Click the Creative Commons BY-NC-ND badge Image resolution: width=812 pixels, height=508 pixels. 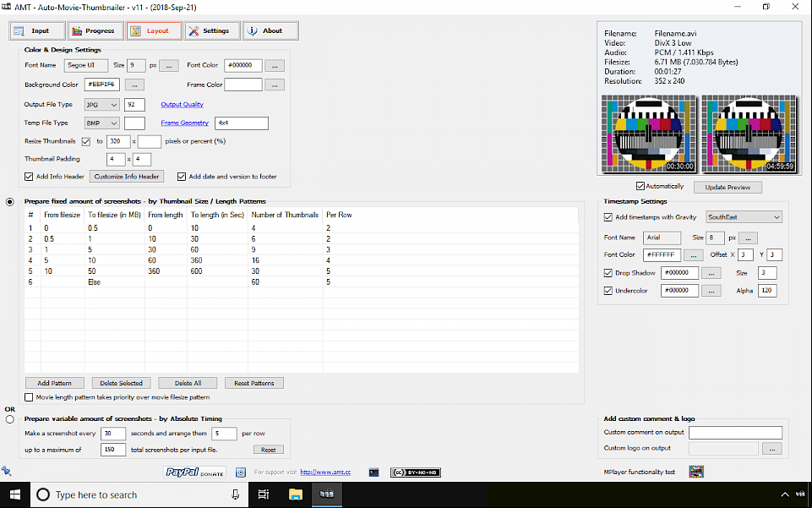click(x=416, y=472)
